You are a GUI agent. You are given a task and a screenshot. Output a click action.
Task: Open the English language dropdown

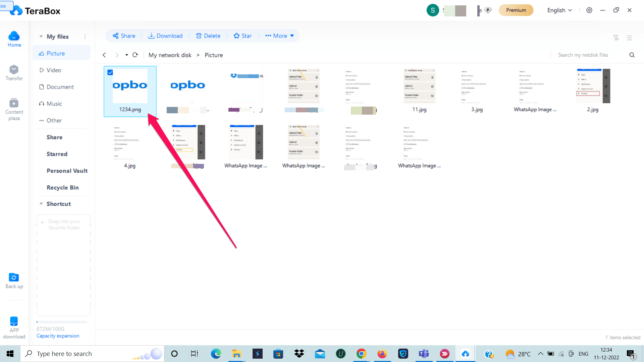pos(559,10)
